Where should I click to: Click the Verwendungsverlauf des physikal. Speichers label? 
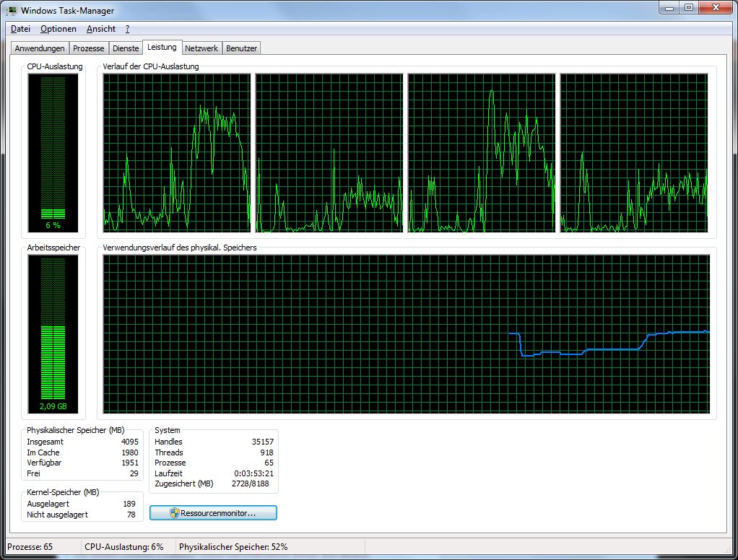(180, 248)
